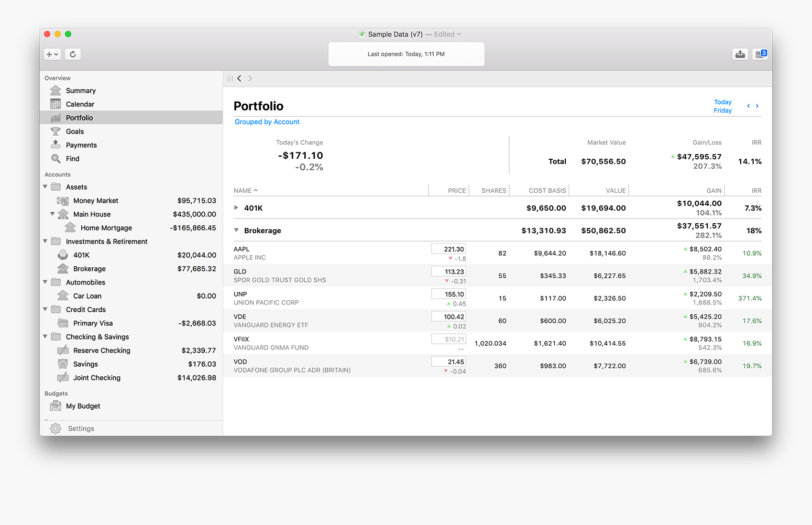Navigate forward with the right chevron
Screen dimensions: 812x525
(x=250, y=79)
